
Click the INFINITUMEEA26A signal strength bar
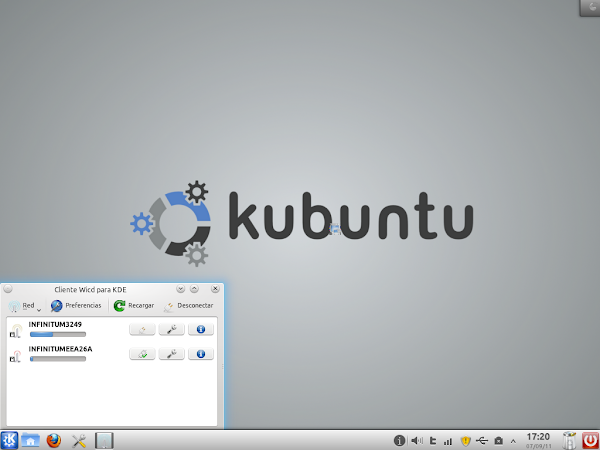(x=58, y=359)
